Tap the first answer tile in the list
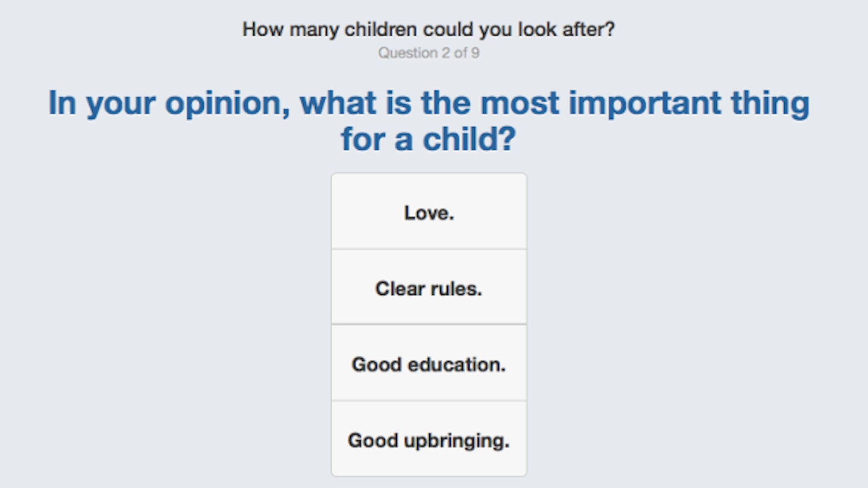The height and width of the screenshot is (488, 868). tap(429, 211)
